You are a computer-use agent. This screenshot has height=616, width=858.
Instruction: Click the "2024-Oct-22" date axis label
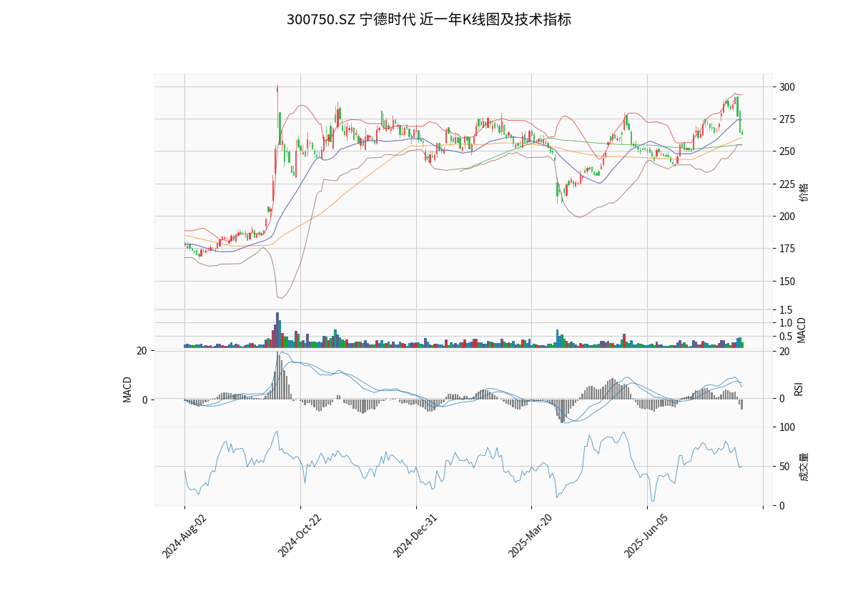(300, 536)
